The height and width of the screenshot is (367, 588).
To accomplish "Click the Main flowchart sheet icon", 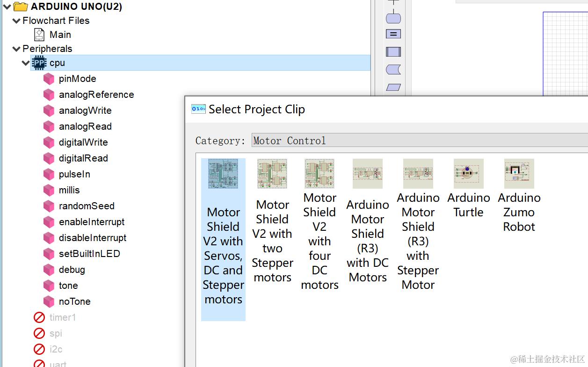I will coord(40,35).
